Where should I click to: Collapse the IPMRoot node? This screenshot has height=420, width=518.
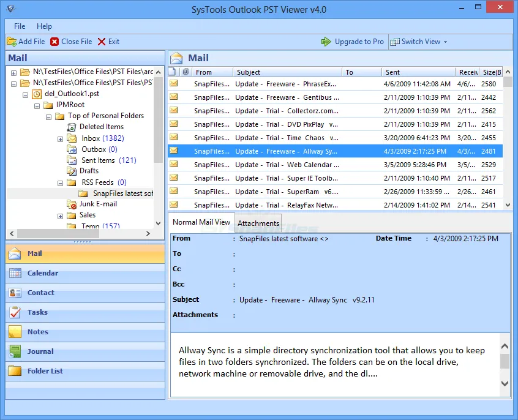tap(37, 106)
